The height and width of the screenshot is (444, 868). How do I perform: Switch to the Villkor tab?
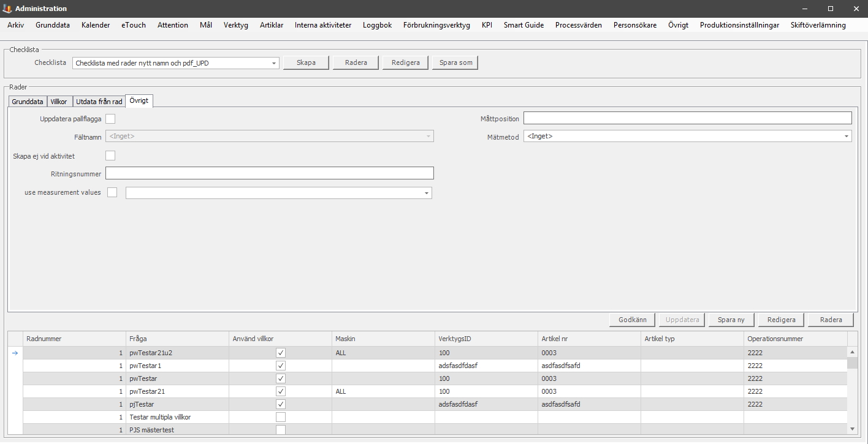tap(59, 102)
